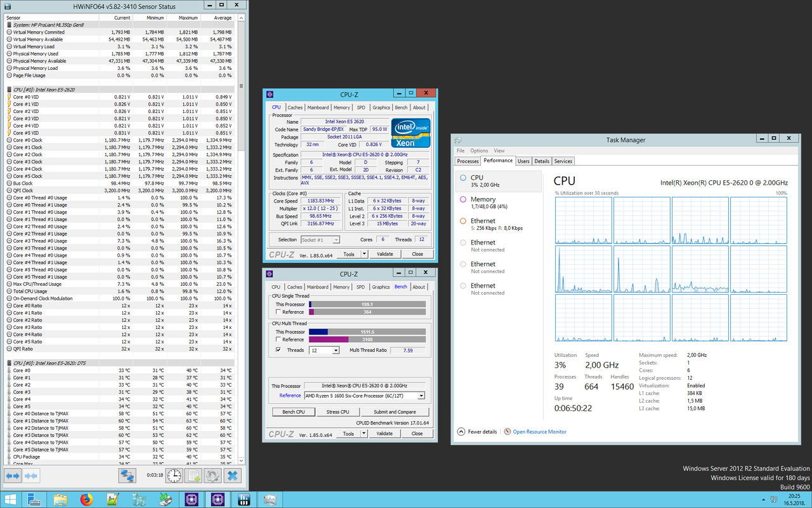Click the blue Reference link in CPU-Z Bench
Image resolution: width=812 pixels, height=508 pixels.
pos(290,396)
